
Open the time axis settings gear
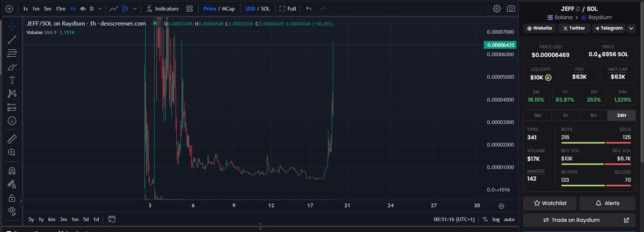pos(501,206)
